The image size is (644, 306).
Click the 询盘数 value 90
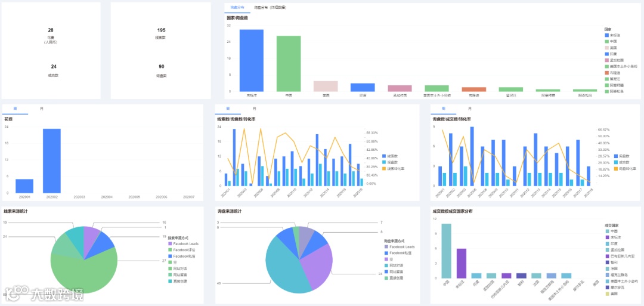[161, 67]
